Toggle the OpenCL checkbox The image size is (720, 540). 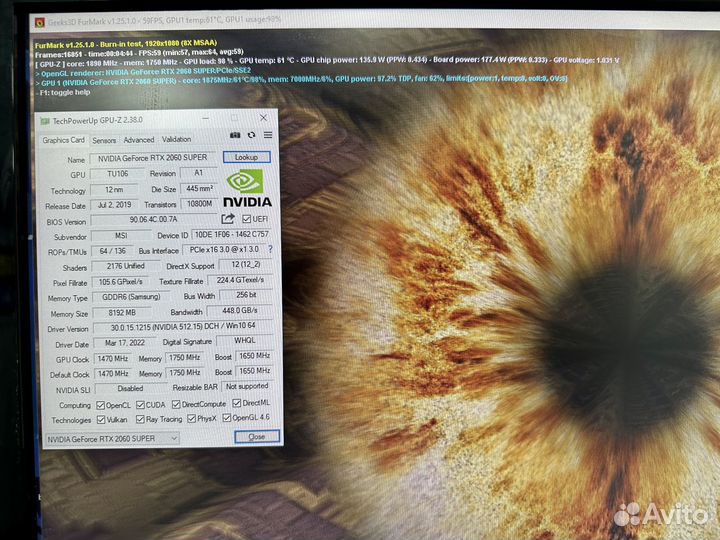pyautogui.click(x=101, y=405)
